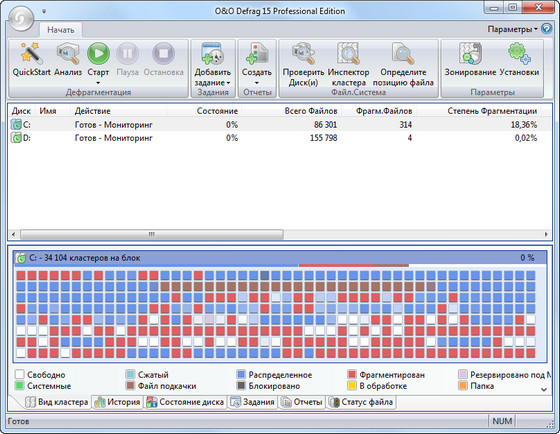Open the Статус файла tab

click(361, 402)
